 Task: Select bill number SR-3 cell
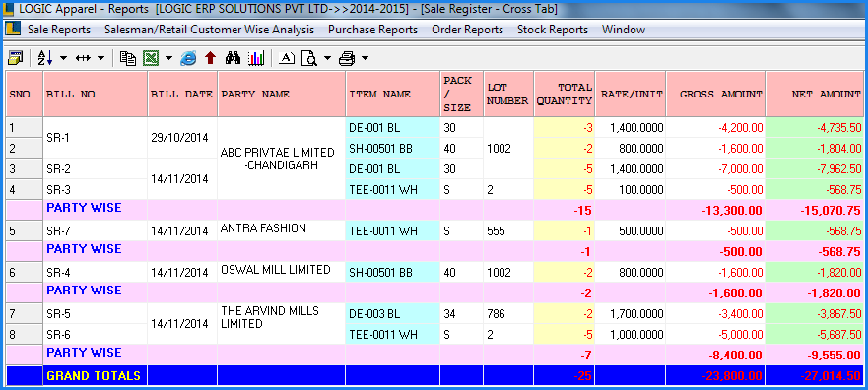(96, 190)
